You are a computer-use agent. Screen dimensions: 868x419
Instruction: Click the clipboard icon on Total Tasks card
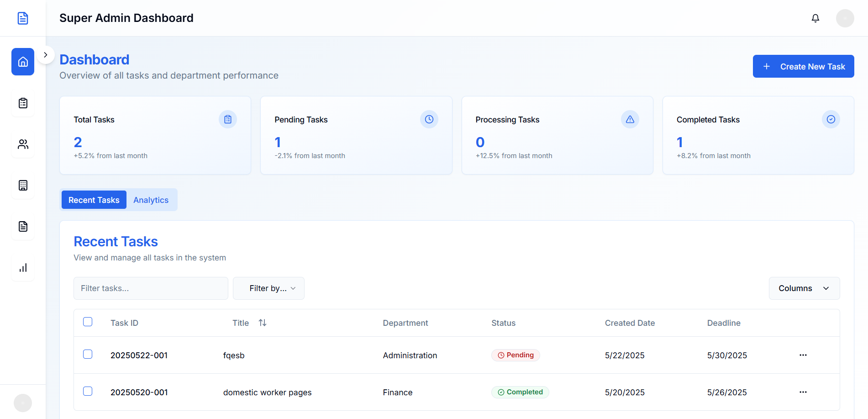[x=228, y=119]
